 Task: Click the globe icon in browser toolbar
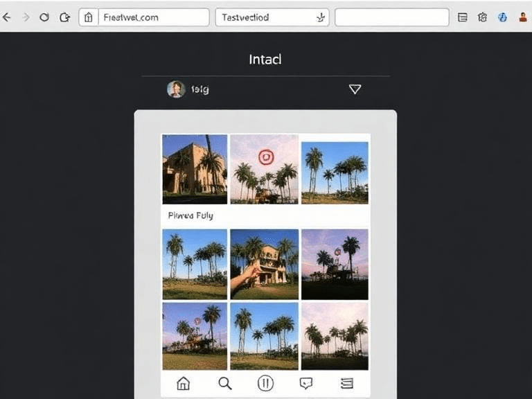pyautogui.click(x=502, y=17)
